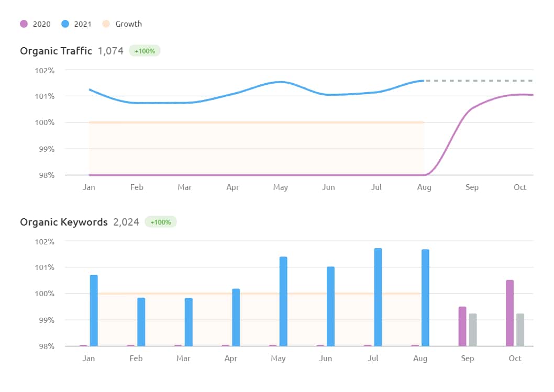
Task: Click the dashed grey traffic projection line
Action: [x=479, y=81]
